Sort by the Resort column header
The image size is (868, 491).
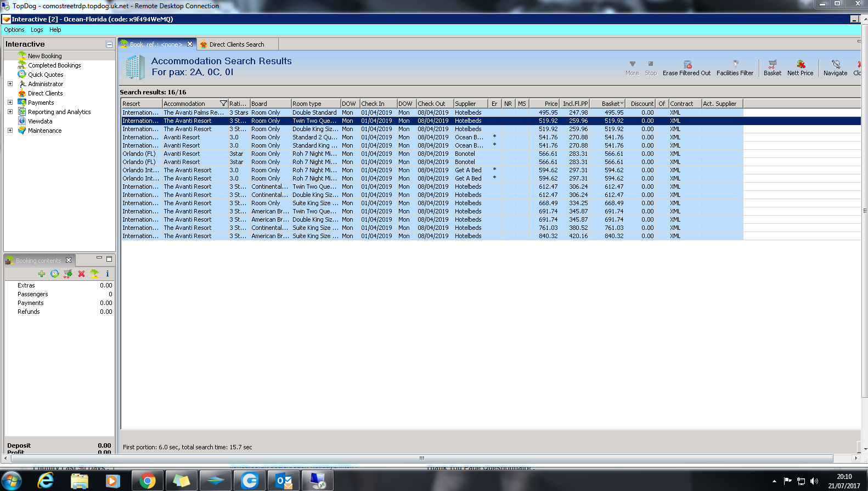pyautogui.click(x=142, y=104)
